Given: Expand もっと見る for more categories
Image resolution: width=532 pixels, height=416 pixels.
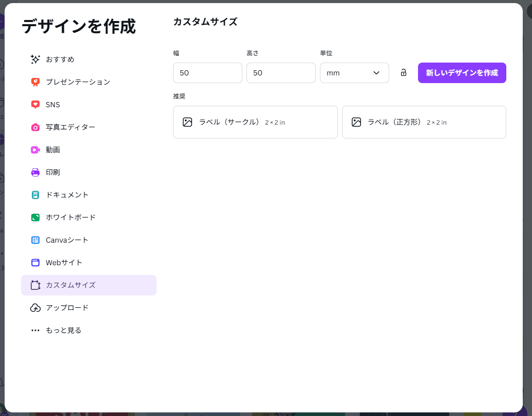Looking at the screenshot, I should [63, 330].
